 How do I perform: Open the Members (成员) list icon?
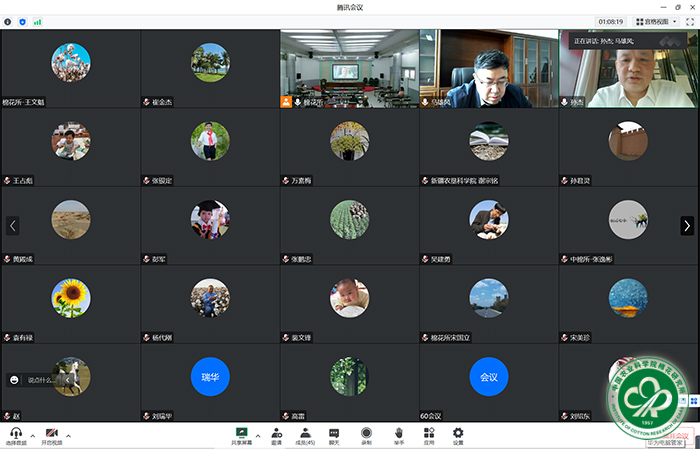click(305, 434)
